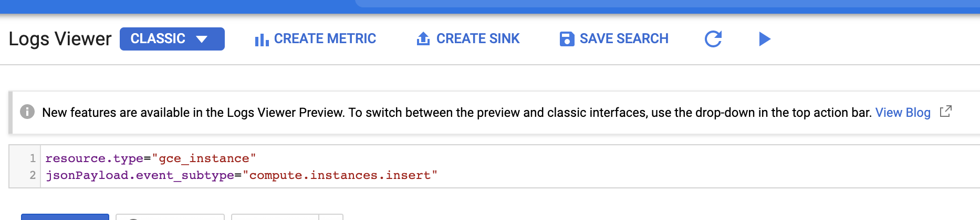The image size is (980, 220).
Task: Click the floppy disk Save Search icon
Action: (567, 39)
